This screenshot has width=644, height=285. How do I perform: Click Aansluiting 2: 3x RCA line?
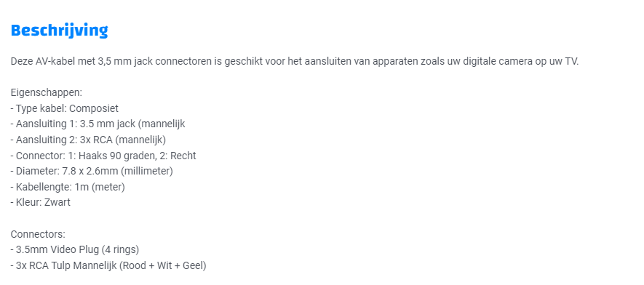88,140
